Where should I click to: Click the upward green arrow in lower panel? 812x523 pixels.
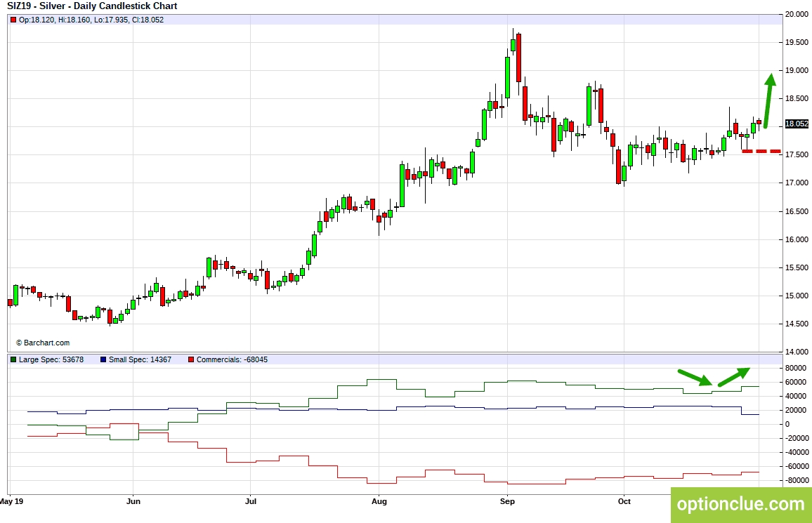click(733, 376)
